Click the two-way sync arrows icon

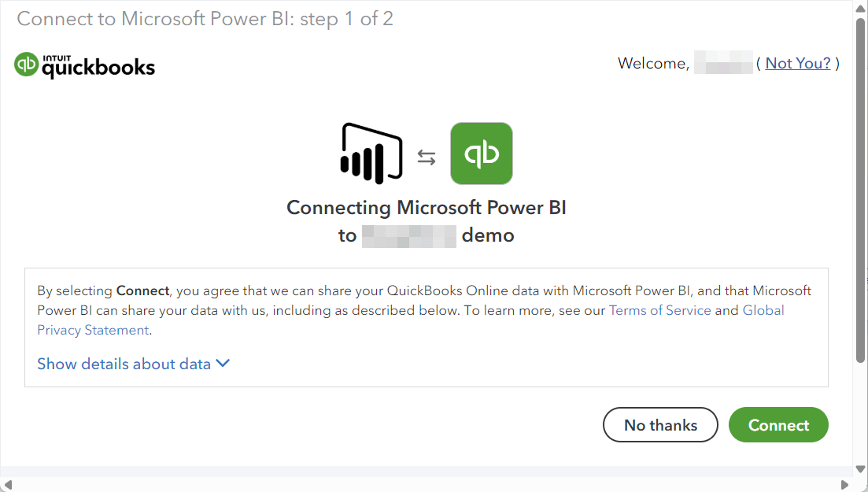coord(427,157)
